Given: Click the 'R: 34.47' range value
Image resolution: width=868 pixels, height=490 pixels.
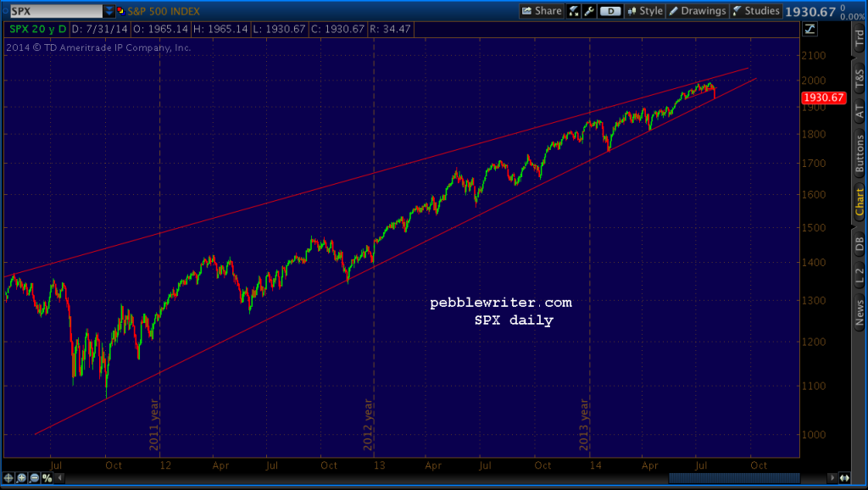Looking at the screenshot, I should tap(390, 29).
